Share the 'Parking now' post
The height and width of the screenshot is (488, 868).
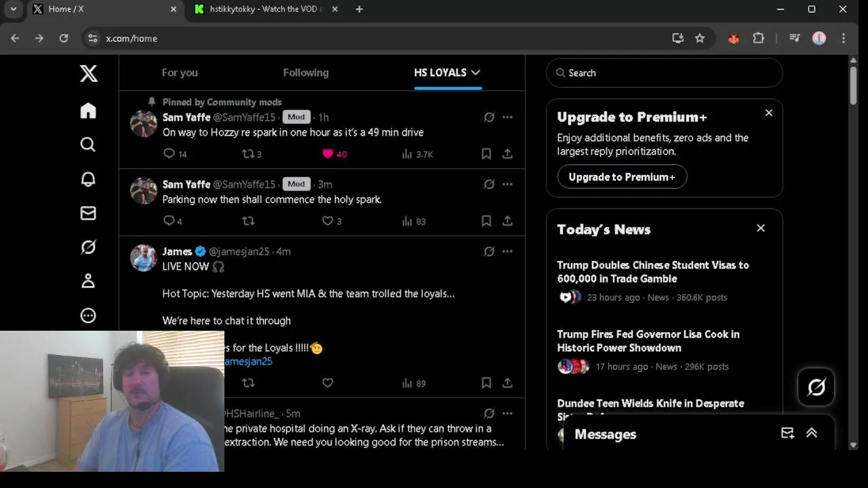[507, 221]
